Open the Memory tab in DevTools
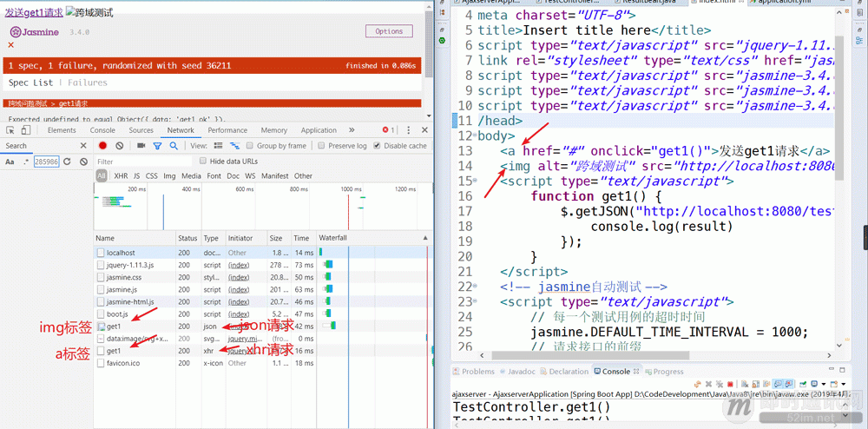The height and width of the screenshot is (429, 868). point(274,130)
